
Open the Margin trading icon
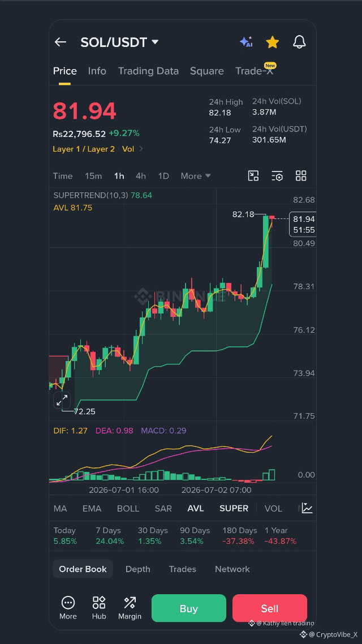[x=130, y=608]
